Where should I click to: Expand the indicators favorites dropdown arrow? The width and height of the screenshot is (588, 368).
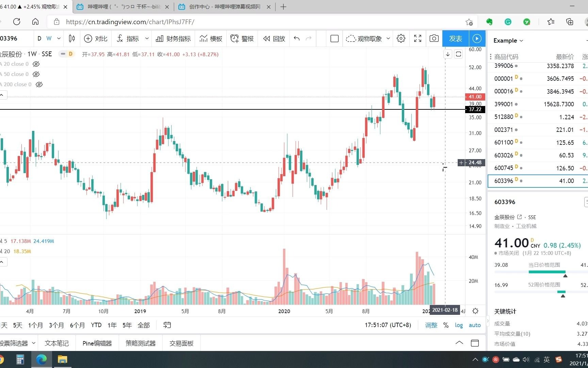tap(147, 39)
